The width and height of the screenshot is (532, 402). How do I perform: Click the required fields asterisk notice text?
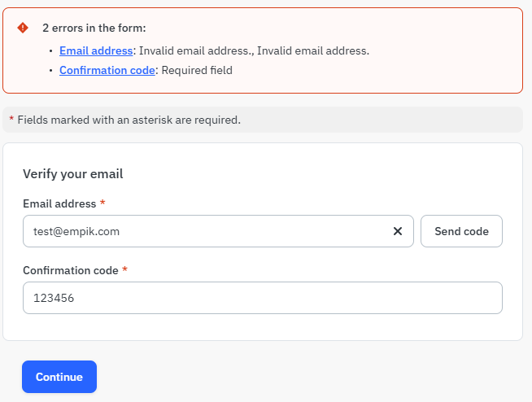[x=129, y=120]
